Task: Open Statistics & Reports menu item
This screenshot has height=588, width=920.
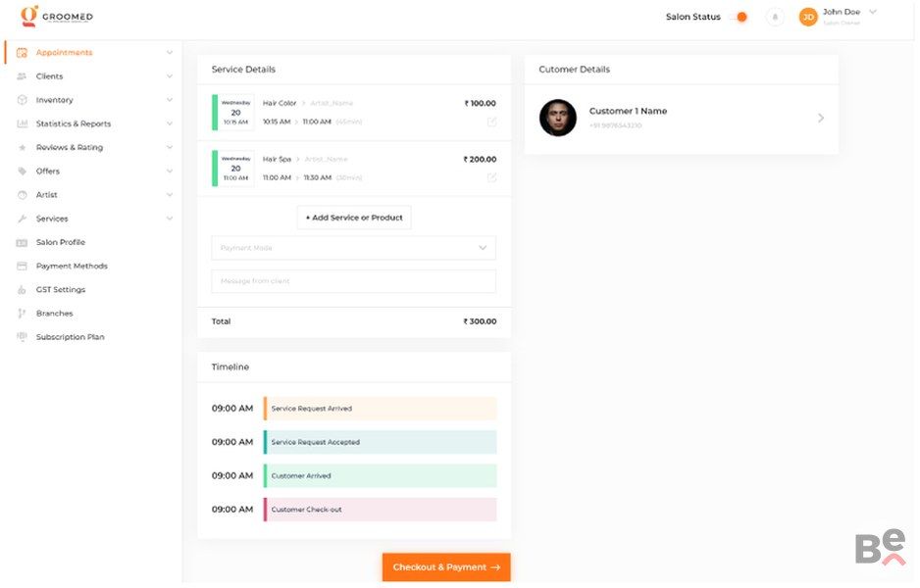Action: (x=74, y=124)
